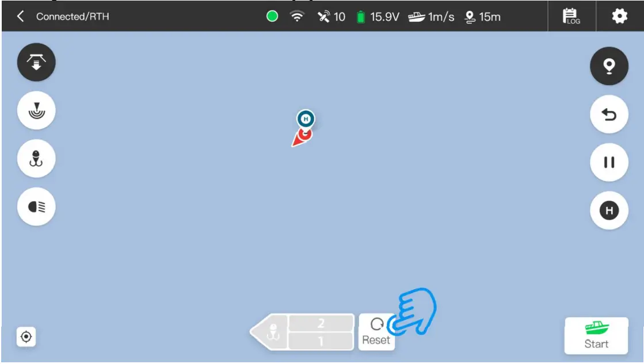Select hook slot 1
The height and width of the screenshot is (364, 644).
pyautogui.click(x=321, y=341)
